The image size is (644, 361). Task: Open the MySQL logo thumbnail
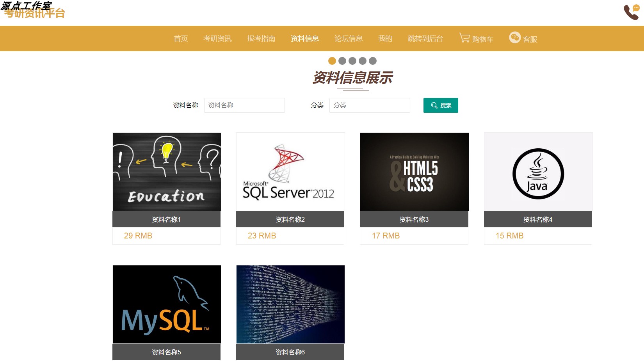coord(167,304)
